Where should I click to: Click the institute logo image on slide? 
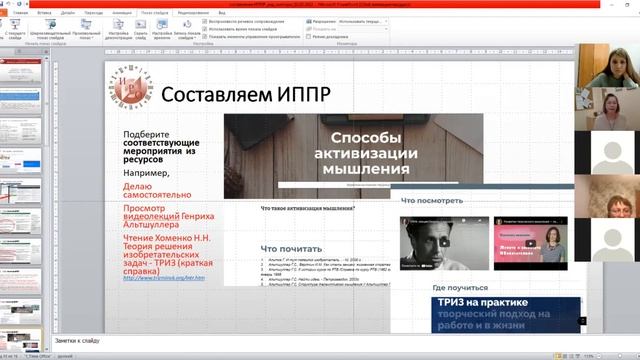131,87
